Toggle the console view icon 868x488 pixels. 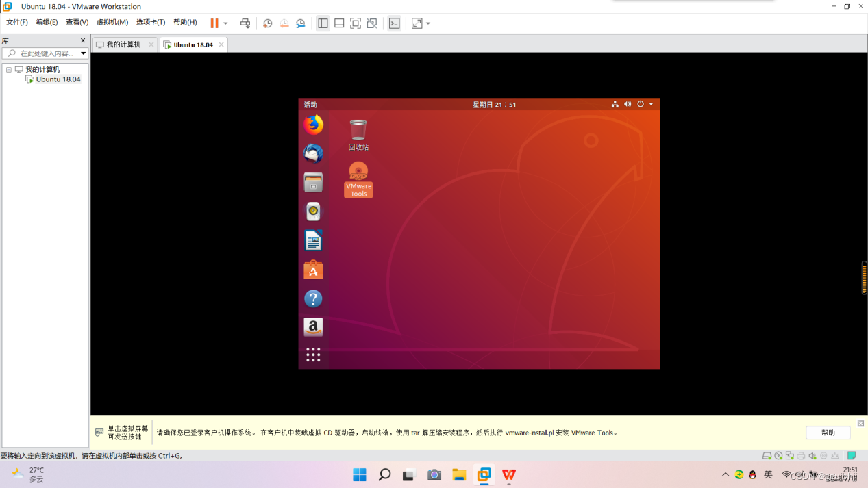click(x=395, y=23)
